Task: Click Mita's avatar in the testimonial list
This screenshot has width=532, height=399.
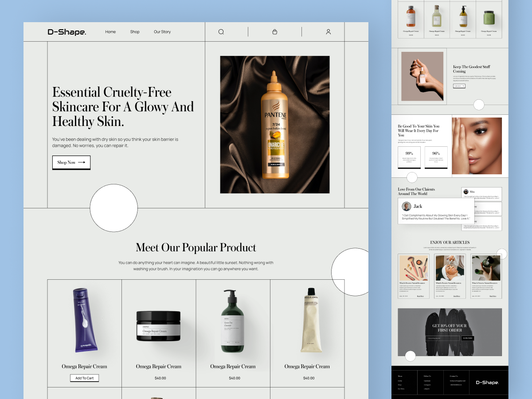Action: tap(466, 192)
